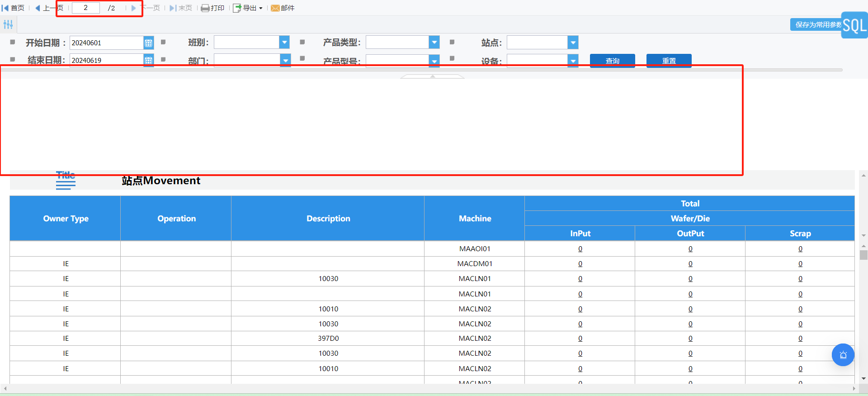
Task: Collapse the parameter panel with up arrow
Action: tap(433, 76)
